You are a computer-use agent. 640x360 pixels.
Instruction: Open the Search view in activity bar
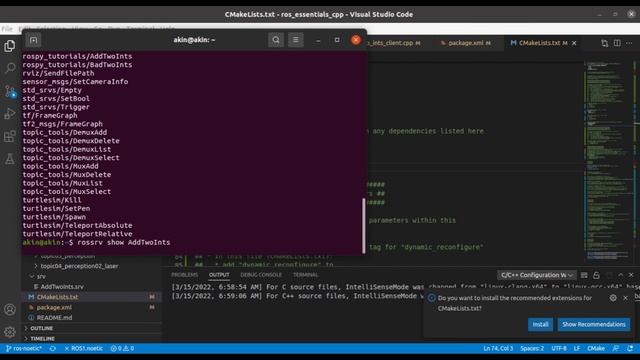point(9,68)
